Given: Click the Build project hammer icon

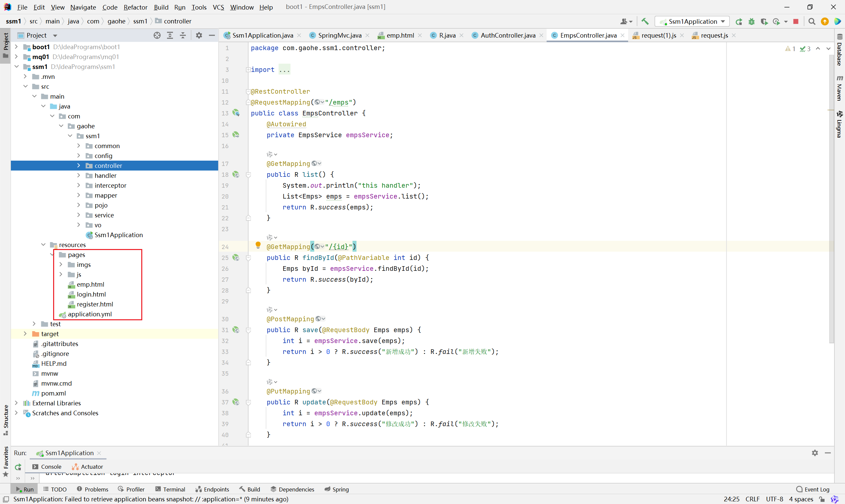Looking at the screenshot, I should (x=645, y=21).
